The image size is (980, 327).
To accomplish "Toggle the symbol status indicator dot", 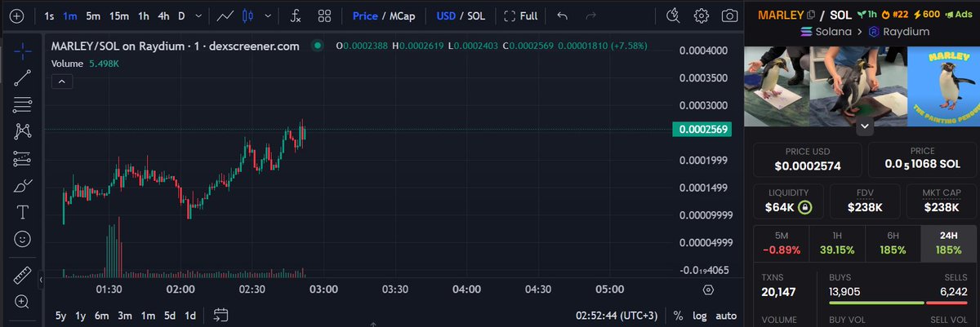I will pyautogui.click(x=317, y=46).
